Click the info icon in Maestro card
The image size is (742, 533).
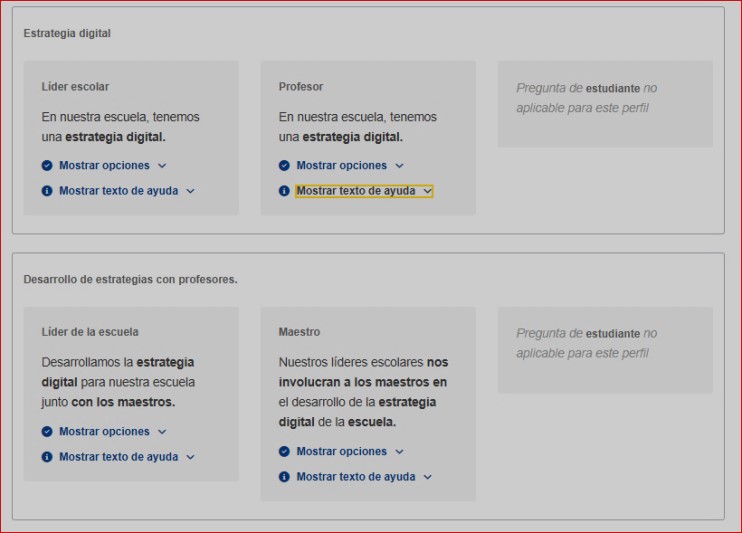tap(284, 477)
